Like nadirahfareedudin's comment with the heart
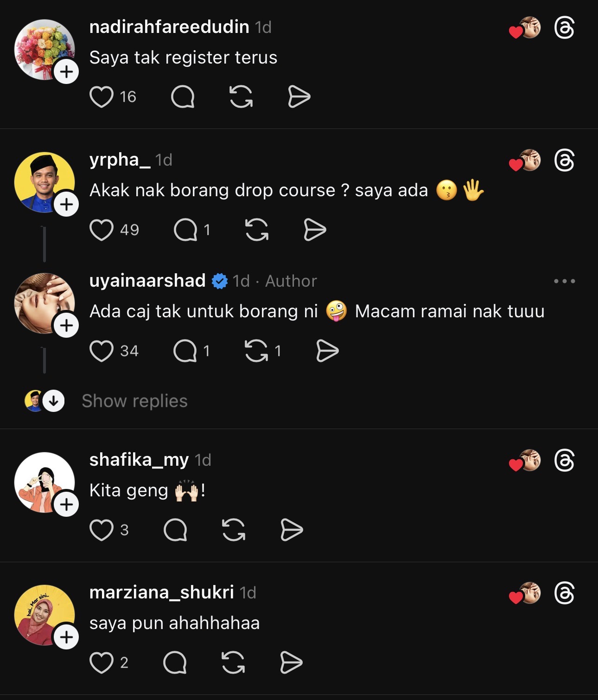The width and height of the screenshot is (598, 700). (x=102, y=97)
